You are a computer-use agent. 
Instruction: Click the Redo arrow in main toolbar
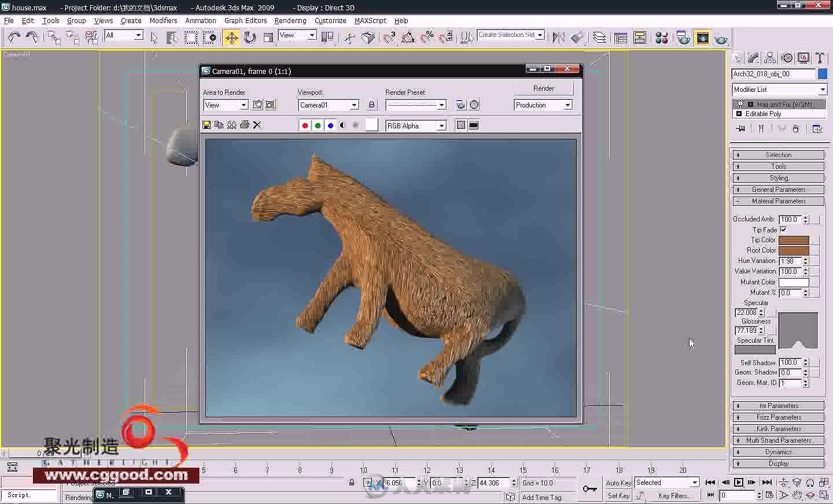[x=32, y=38]
